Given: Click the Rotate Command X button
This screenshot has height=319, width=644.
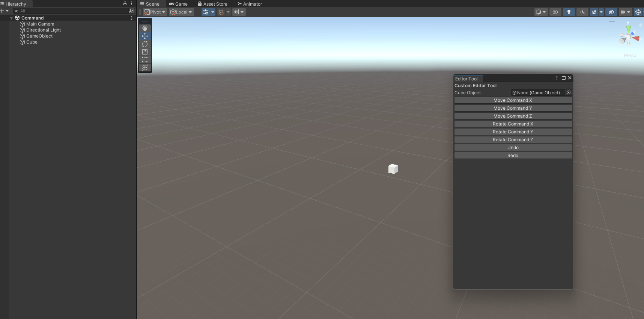Looking at the screenshot, I should pyautogui.click(x=513, y=124).
